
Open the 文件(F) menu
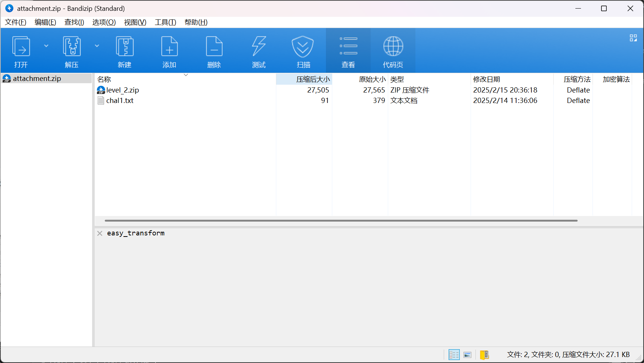[x=16, y=22]
